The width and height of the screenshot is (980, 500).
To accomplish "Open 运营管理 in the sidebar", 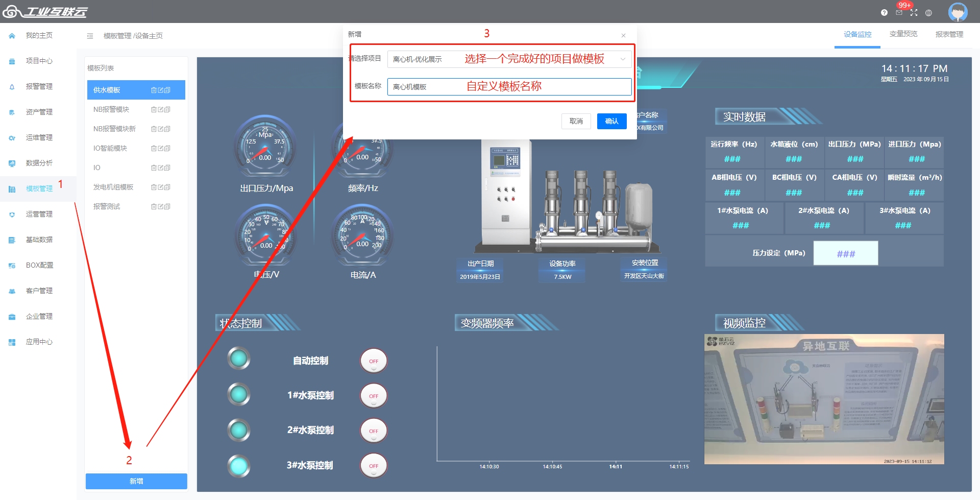I will [39, 215].
